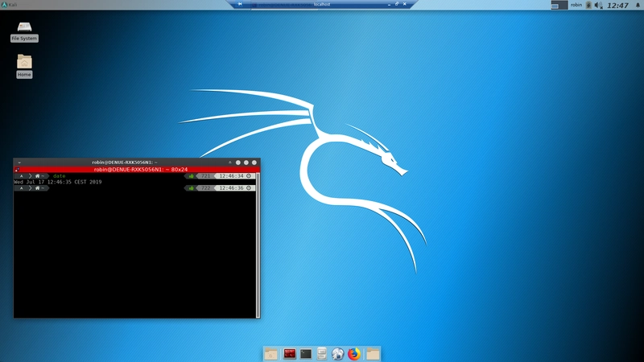Screen dimensions: 644x362
Task: Click the 'Wed Jul 17 12:46:35 CEST 2019' output
Action: pyautogui.click(x=58, y=182)
